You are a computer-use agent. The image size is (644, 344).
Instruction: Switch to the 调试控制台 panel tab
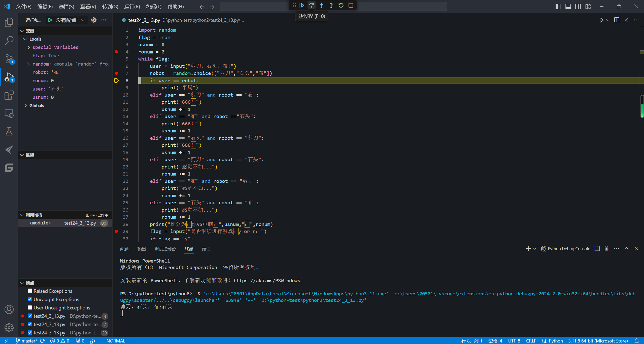coord(165,249)
